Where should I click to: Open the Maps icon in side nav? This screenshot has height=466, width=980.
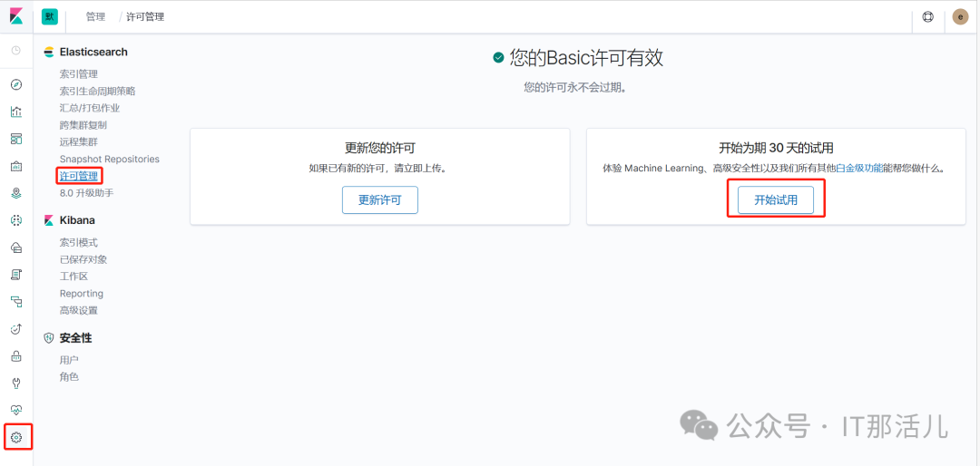pyautogui.click(x=16, y=193)
